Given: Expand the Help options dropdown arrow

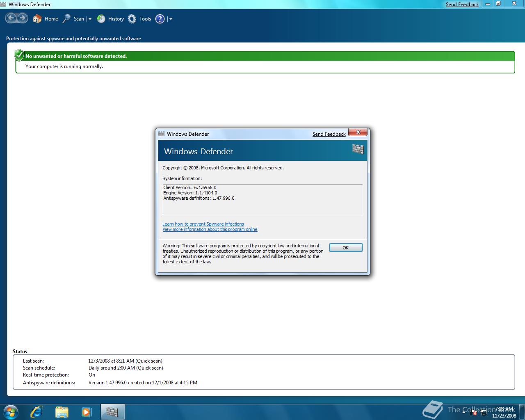Looking at the screenshot, I should click(171, 19).
